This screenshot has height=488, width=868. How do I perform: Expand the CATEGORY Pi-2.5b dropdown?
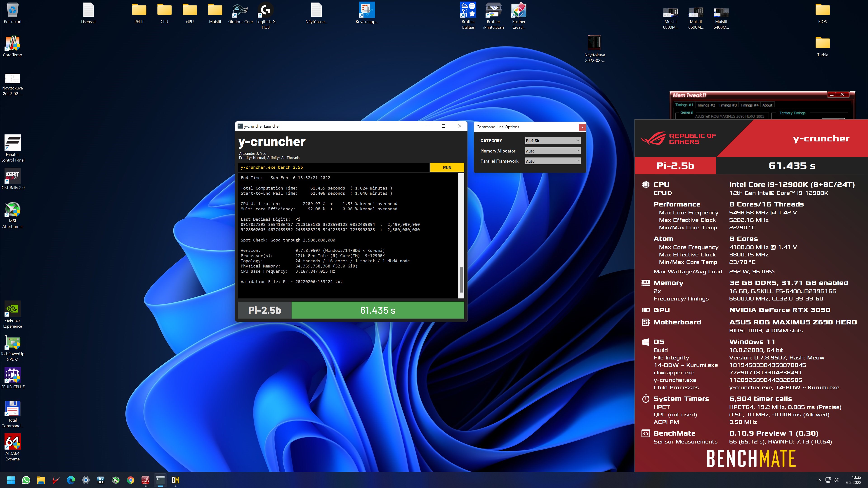coord(553,141)
